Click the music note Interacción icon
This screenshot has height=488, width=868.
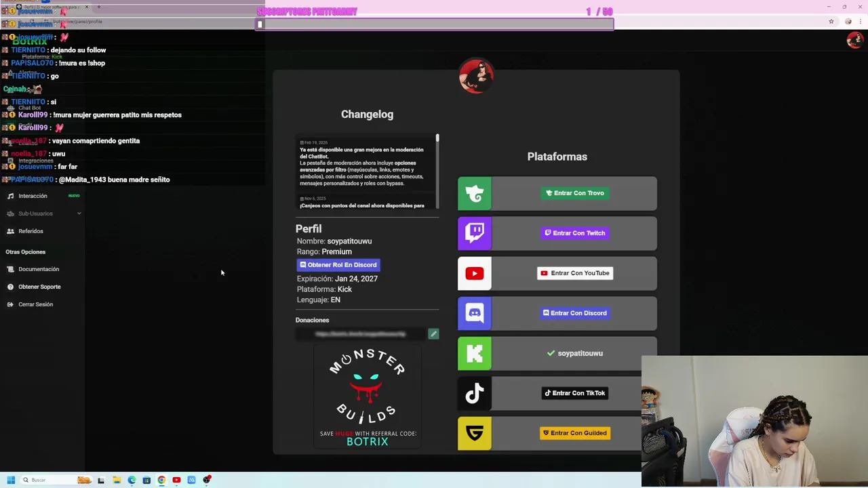point(10,196)
